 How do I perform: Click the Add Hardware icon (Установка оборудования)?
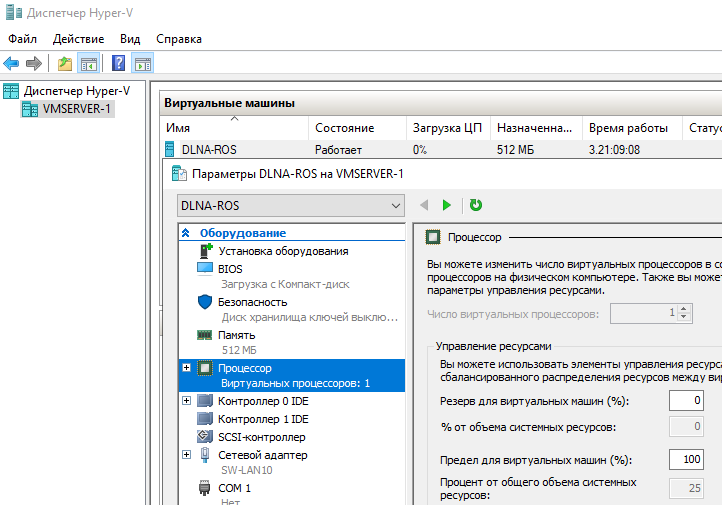point(205,251)
